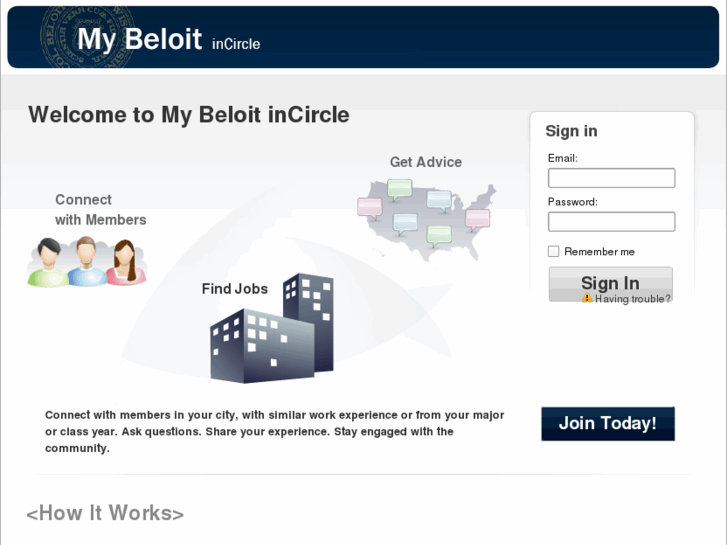The width and height of the screenshot is (727, 545).
Task: Click the warning icon beside Having trouble
Action: coord(587,299)
